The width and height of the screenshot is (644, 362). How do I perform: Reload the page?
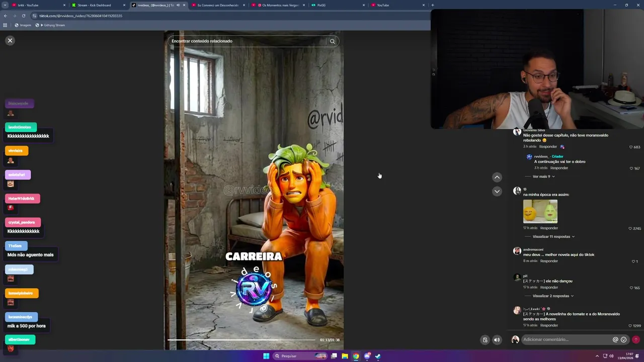point(24,16)
